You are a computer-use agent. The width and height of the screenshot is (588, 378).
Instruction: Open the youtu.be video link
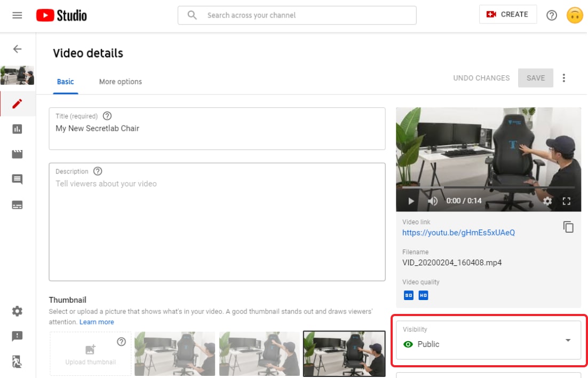pyautogui.click(x=458, y=233)
